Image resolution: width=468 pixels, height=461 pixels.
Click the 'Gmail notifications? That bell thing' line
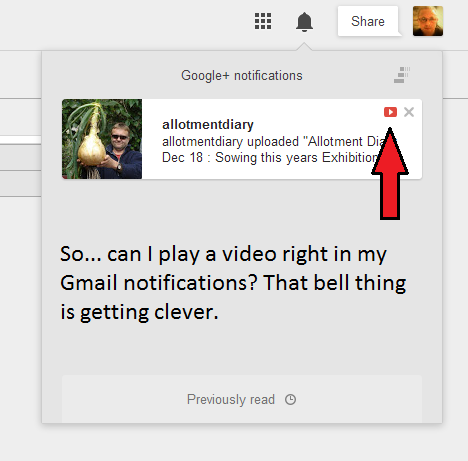233,283
